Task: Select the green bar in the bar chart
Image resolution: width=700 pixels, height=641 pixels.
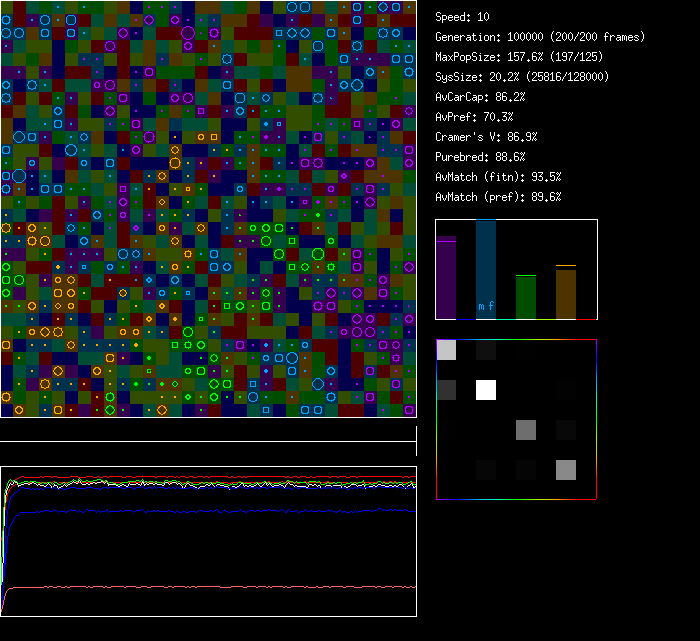Action: tap(526, 297)
